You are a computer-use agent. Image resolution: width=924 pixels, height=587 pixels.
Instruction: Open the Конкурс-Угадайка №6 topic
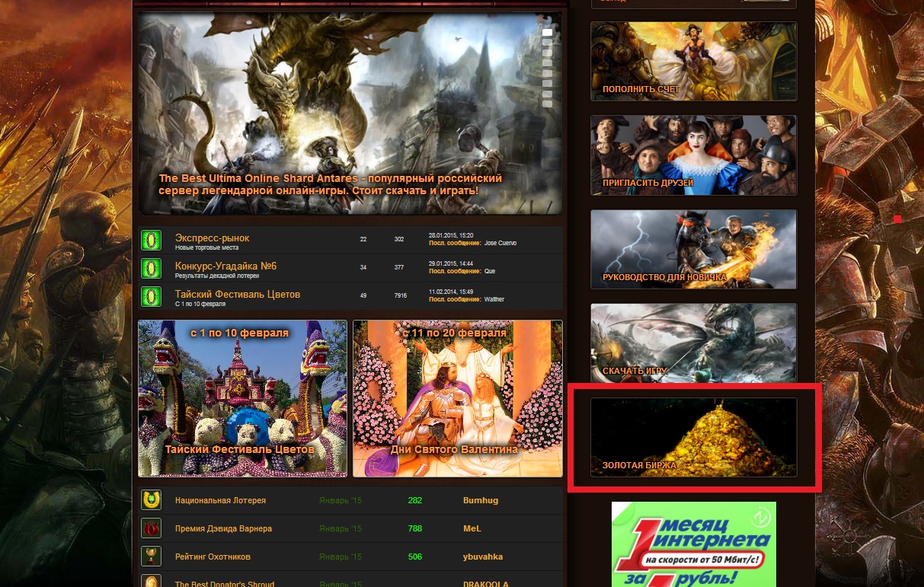(x=225, y=266)
